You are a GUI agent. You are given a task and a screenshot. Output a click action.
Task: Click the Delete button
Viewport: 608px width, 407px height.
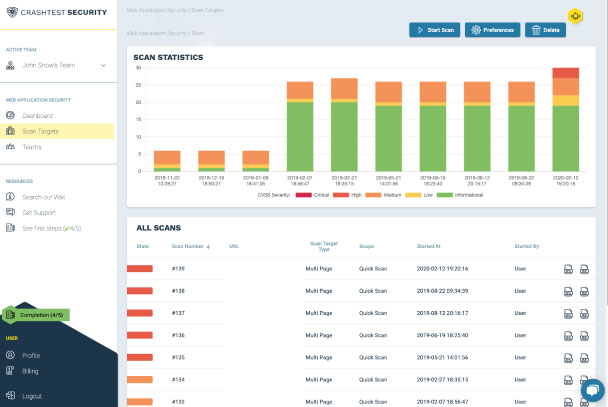click(545, 30)
